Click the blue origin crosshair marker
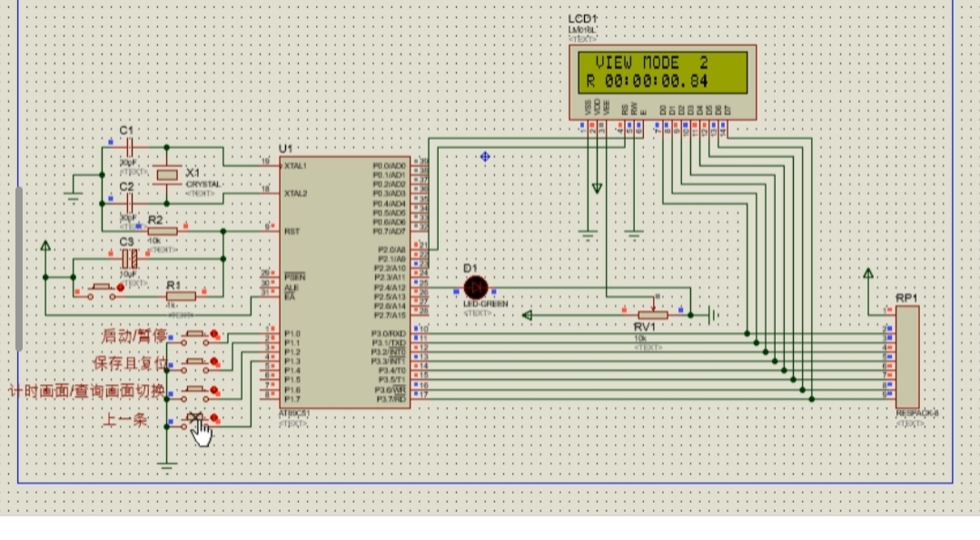Viewport: 980px width, 540px height. pos(485,157)
